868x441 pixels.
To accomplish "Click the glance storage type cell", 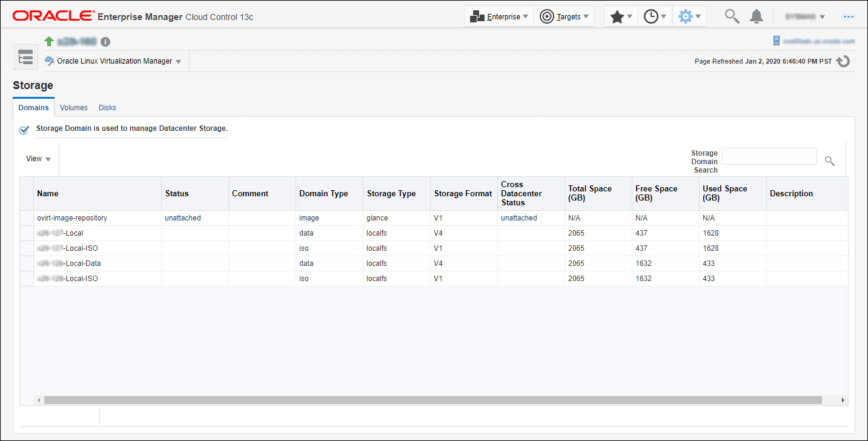I will (397, 218).
